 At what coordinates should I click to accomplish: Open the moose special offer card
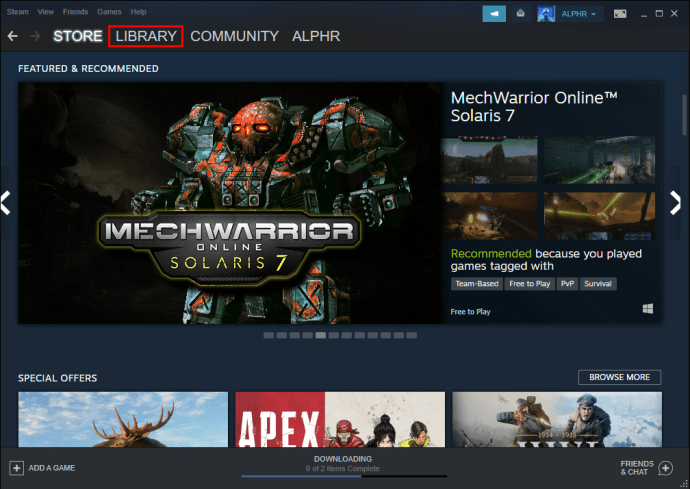pyautogui.click(x=123, y=419)
